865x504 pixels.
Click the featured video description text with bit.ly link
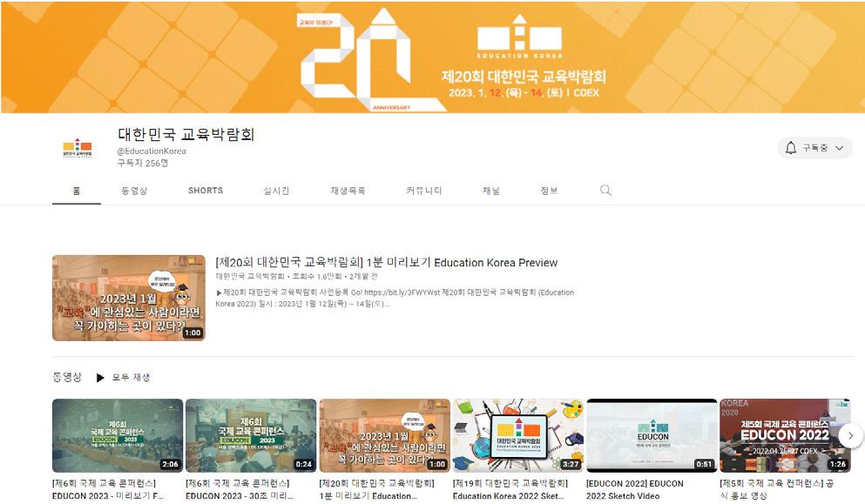point(395,298)
